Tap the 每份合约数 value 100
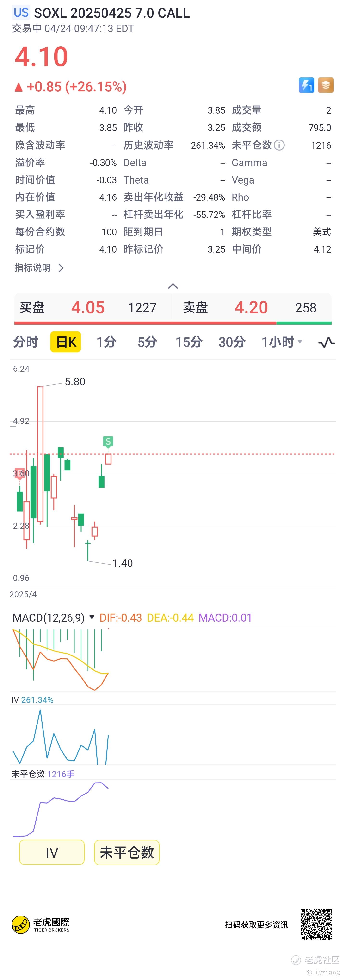346x980 pixels. click(x=109, y=232)
